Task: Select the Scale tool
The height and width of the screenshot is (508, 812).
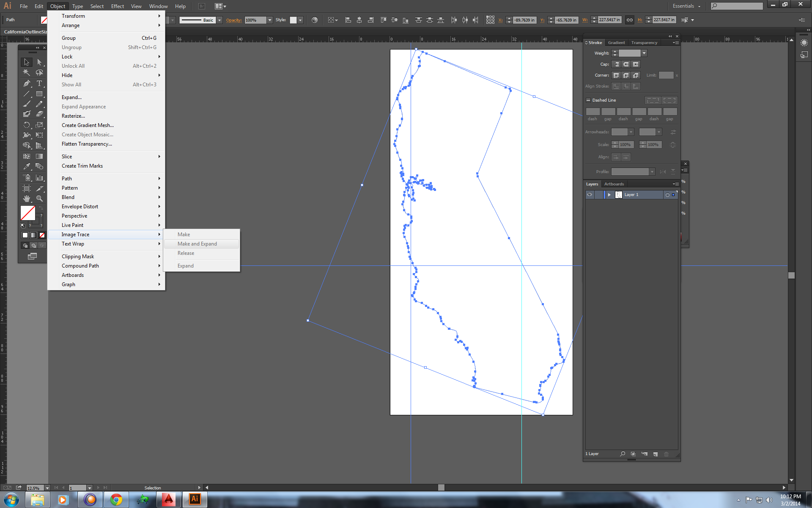Action: point(39,125)
